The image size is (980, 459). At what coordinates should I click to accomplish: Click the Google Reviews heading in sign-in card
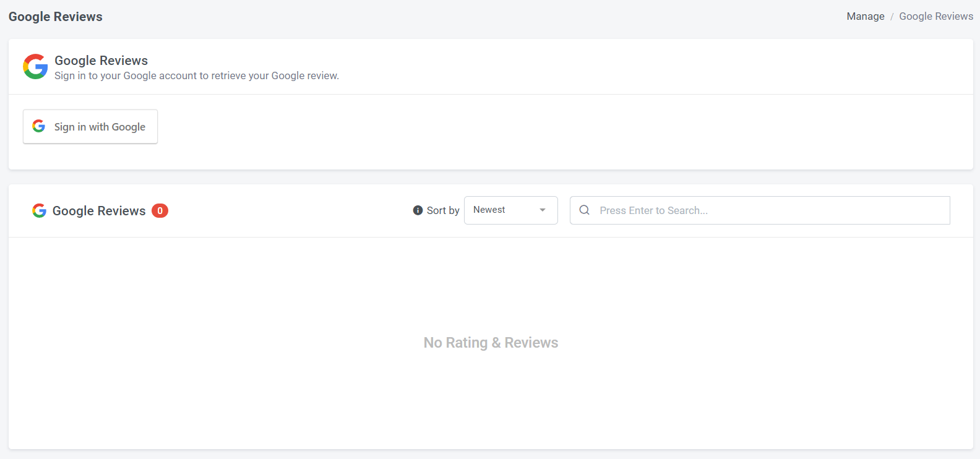point(101,61)
